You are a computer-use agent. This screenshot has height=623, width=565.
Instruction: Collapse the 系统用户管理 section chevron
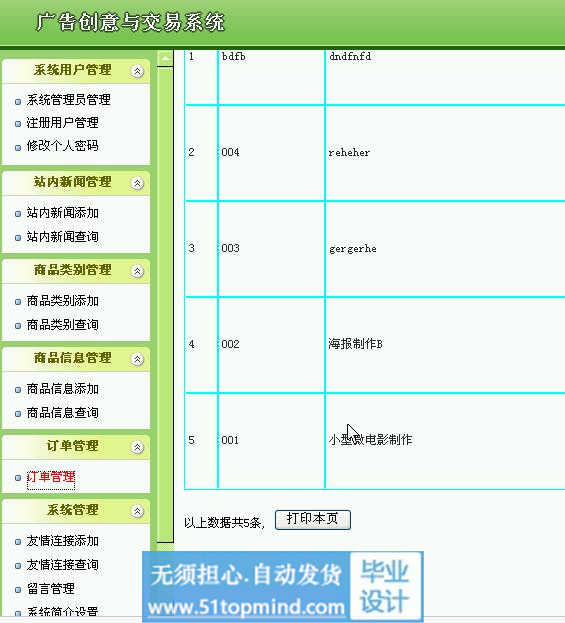point(137,72)
